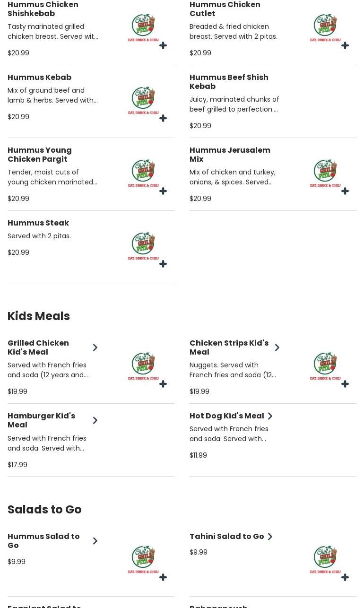This screenshot has width=364, height=608.
Task: Add Chicken Strips Kid's Meal plus icon
Action: [345, 384]
